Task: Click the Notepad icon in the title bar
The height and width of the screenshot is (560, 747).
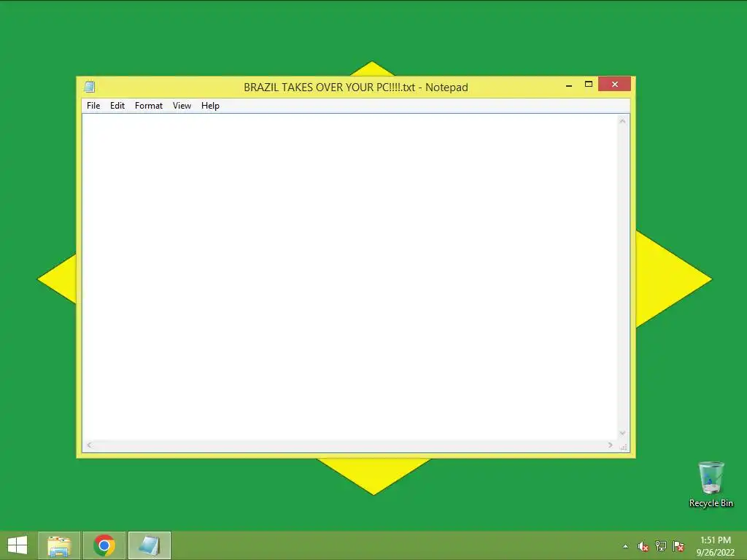Action: click(89, 87)
